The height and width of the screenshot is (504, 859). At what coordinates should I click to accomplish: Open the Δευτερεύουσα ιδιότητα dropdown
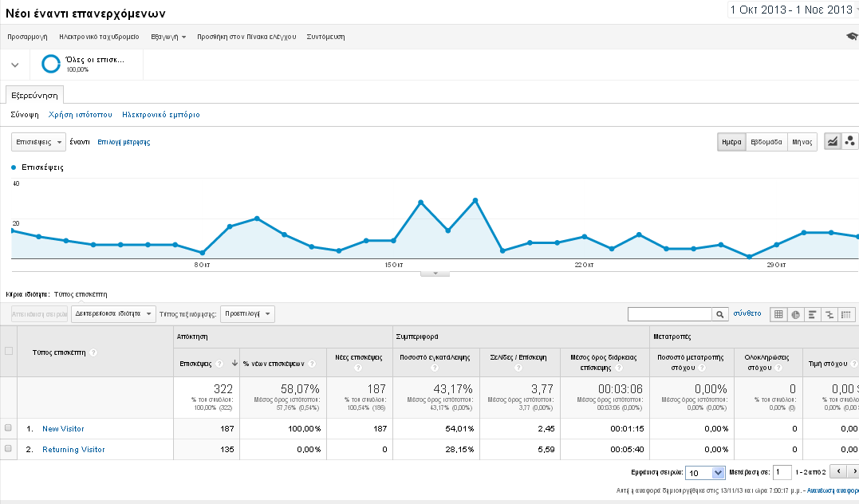tap(113, 314)
